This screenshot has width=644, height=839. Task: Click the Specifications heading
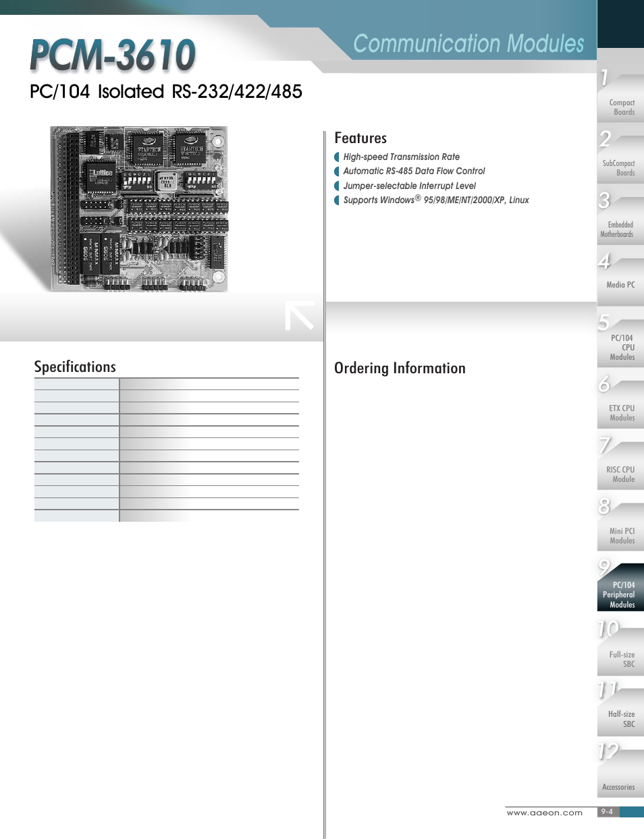point(75,367)
